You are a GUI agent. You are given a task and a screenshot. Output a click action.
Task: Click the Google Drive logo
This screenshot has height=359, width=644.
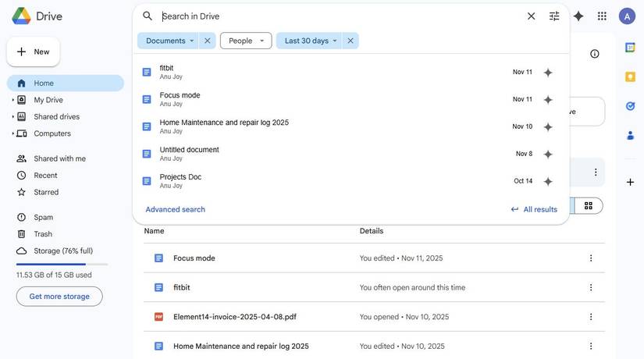point(21,16)
